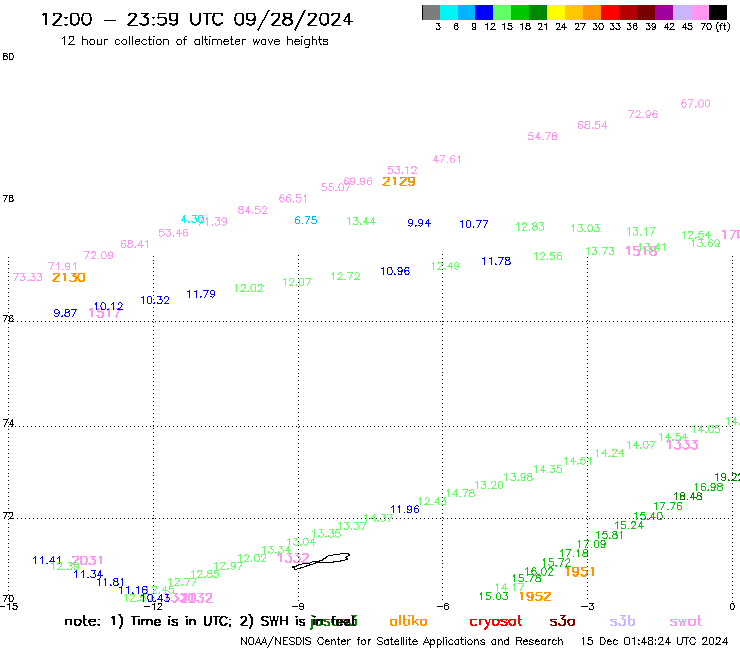Click blue wave height value '10.77'

[474, 225]
